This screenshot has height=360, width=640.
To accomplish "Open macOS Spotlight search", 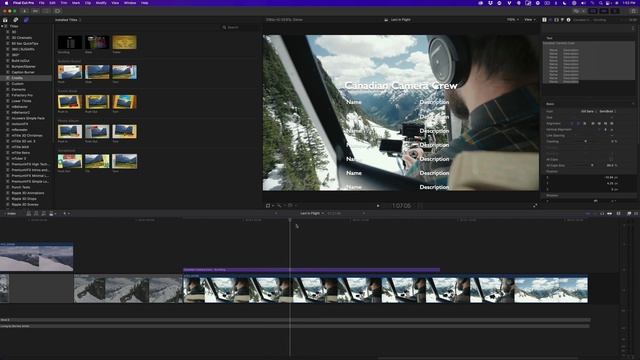I will click(601, 3).
